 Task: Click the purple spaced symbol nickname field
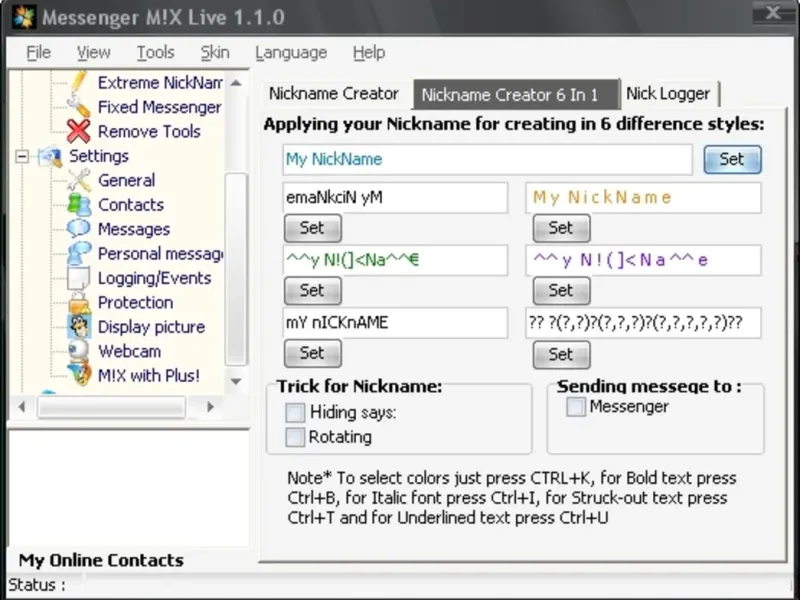tap(643, 260)
